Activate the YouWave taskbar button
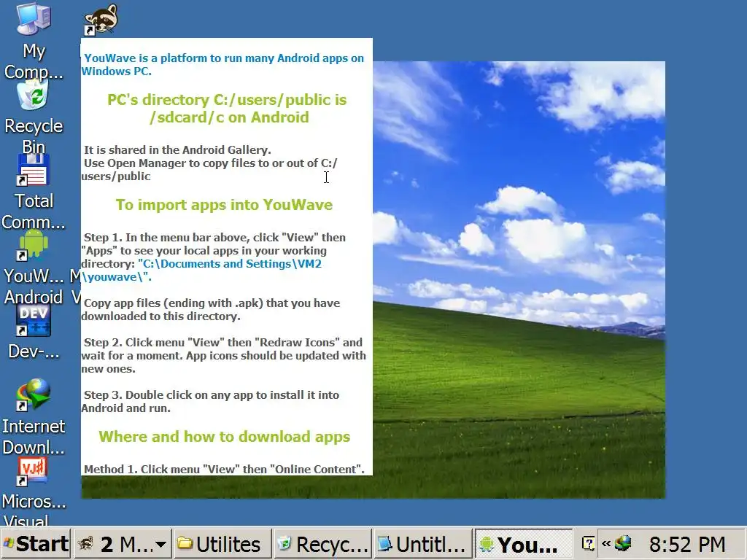747x560 pixels. click(523, 544)
